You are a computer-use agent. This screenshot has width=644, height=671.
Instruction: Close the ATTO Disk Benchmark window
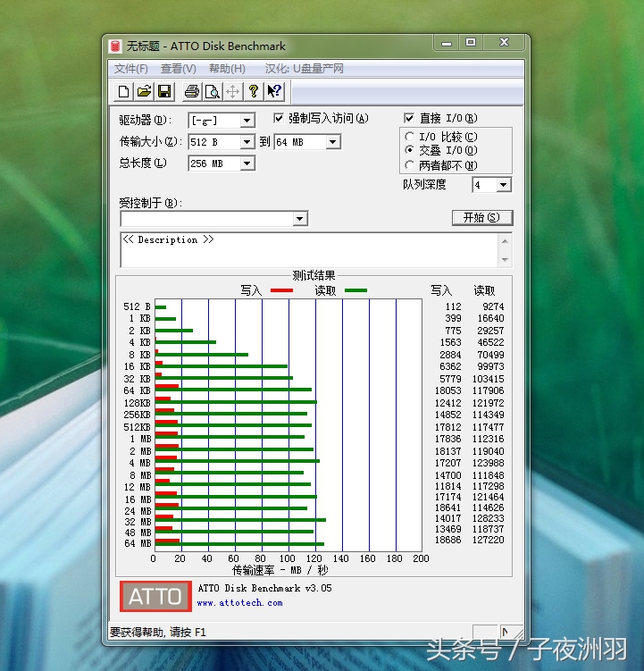(504, 43)
